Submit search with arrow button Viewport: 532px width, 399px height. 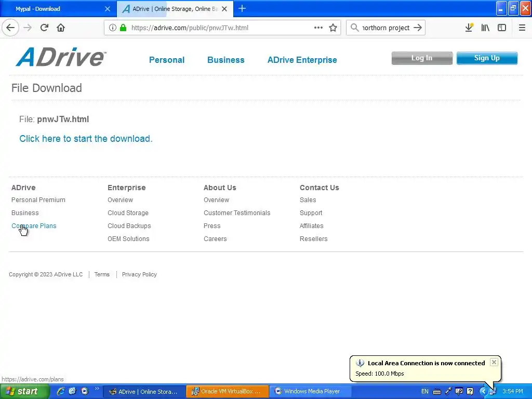[418, 28]
